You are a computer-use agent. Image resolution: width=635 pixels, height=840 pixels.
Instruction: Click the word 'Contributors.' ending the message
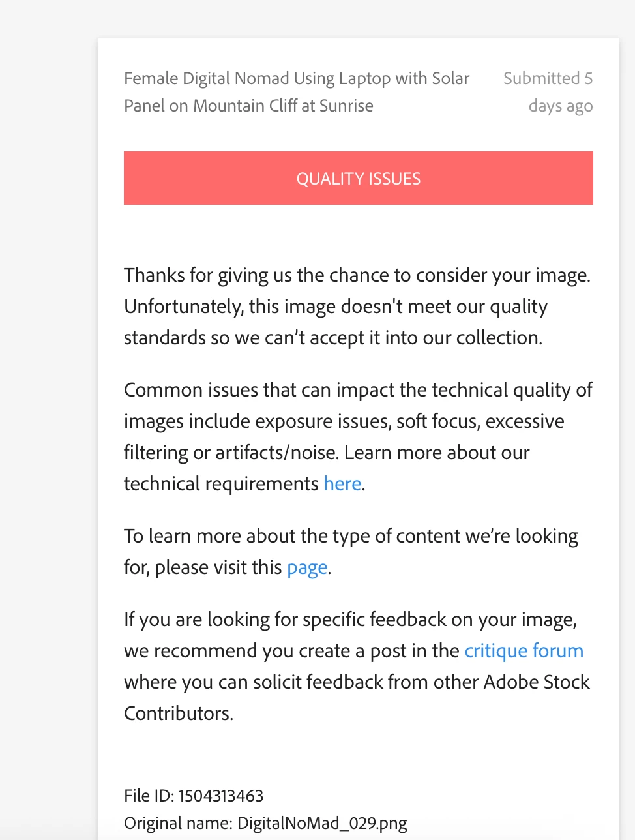[179, 713]
